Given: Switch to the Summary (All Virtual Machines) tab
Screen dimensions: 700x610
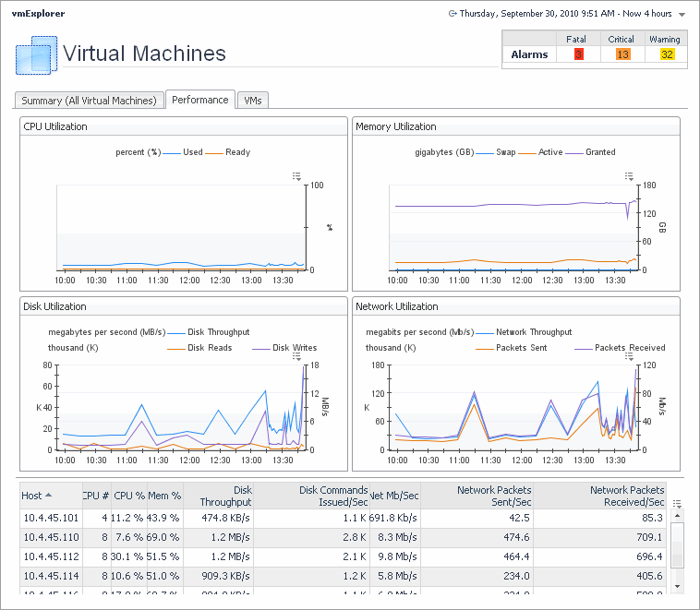Looking at the screenshot, I should click(91, 101).
